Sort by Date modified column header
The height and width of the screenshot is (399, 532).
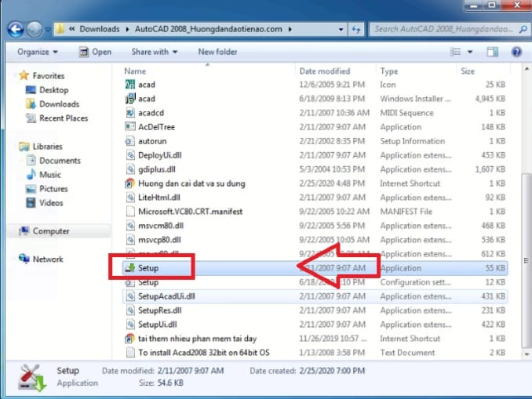tap(325, 71)
